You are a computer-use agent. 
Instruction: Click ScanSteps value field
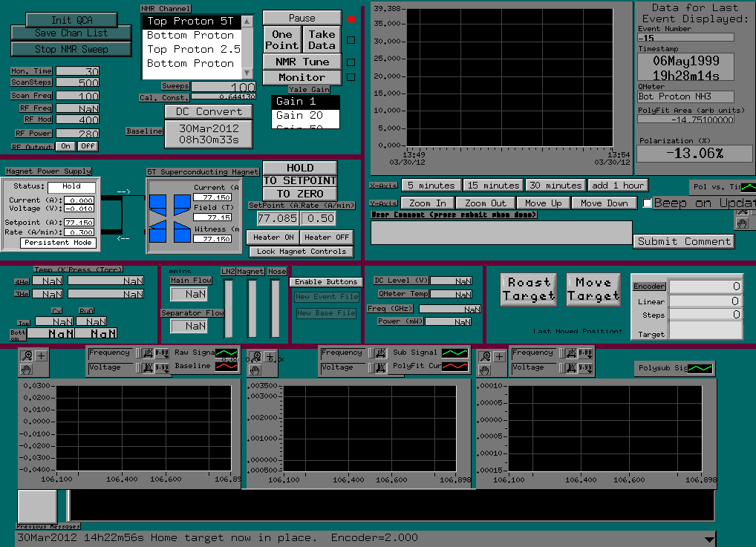tap(78, 82)
